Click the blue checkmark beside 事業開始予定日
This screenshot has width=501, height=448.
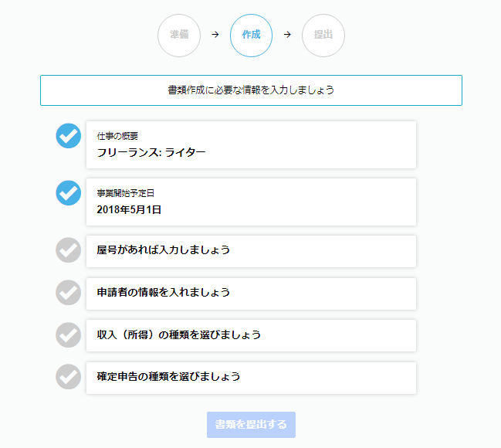(69, 192)
